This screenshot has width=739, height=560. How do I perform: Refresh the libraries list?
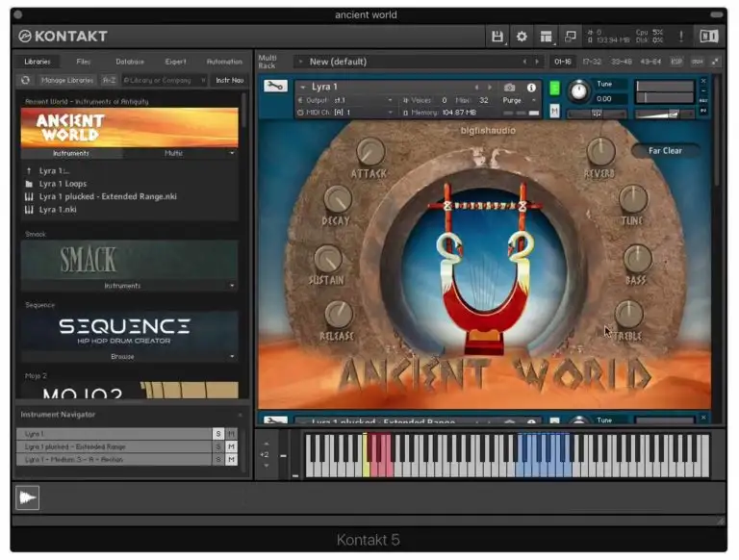coord(25,80)
